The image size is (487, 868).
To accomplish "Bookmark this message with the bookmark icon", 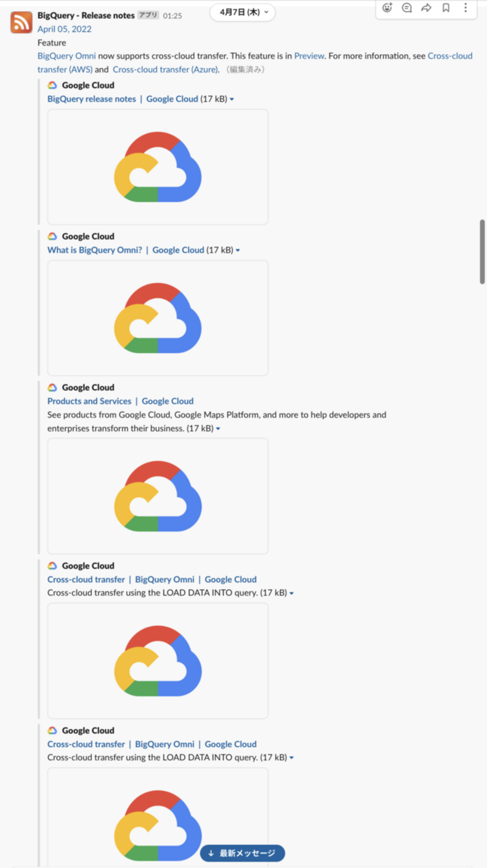I will coord(446,8).
